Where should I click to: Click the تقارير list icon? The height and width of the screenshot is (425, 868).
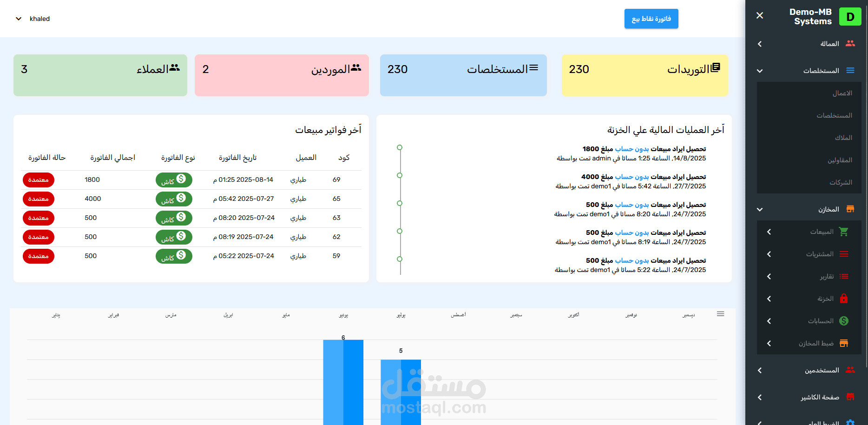pos(844,276)
